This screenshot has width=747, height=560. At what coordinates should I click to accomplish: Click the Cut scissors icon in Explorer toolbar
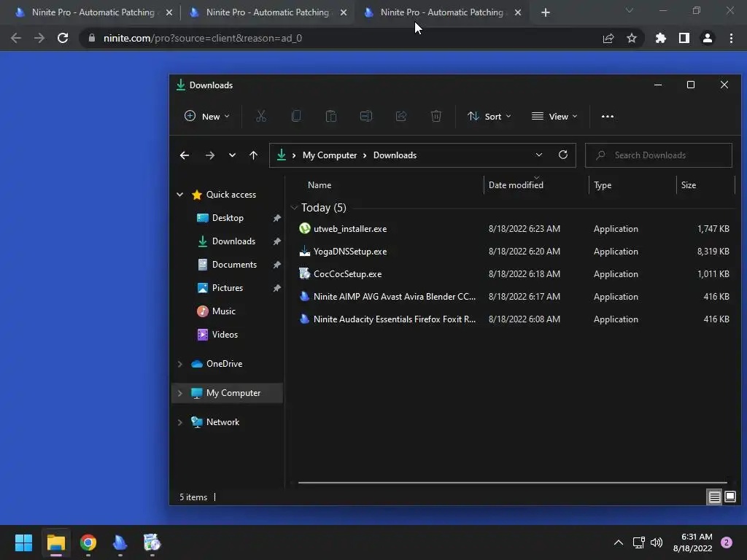[260, 116]
